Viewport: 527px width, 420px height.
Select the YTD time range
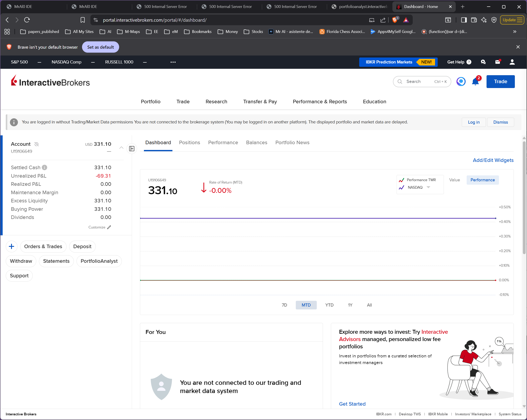(329, 305)
